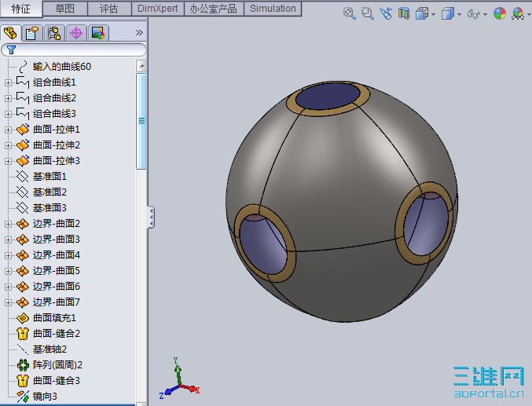Expand the 边界-曲面4 tree node
Viewport: 532px width, 406px height.
click(8, 255)
